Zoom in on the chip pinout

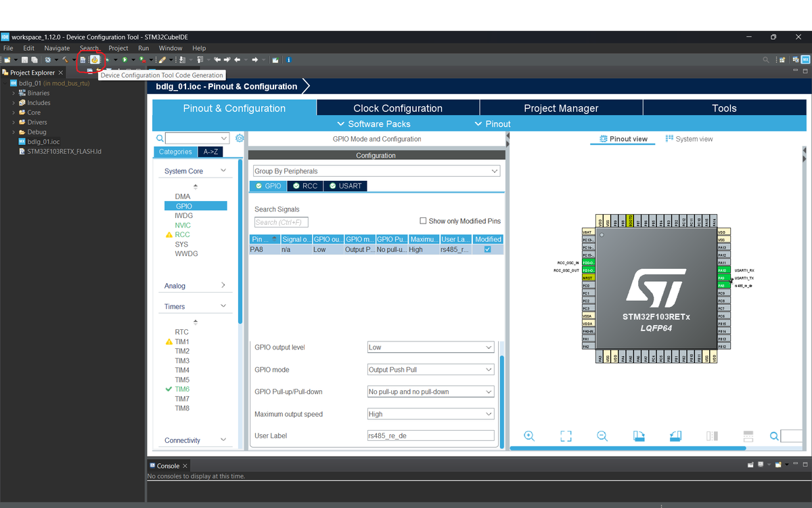point(529,436)
